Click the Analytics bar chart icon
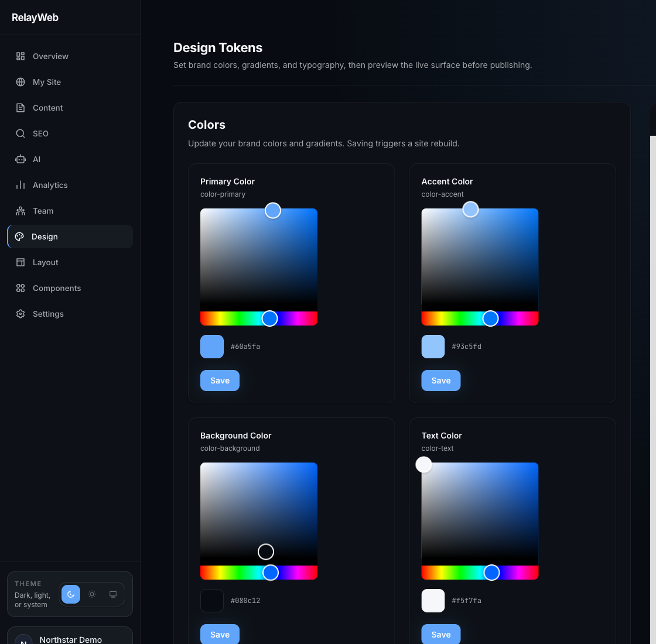The width and height of the screenshot is (656, 644). [x=20, y=185]
